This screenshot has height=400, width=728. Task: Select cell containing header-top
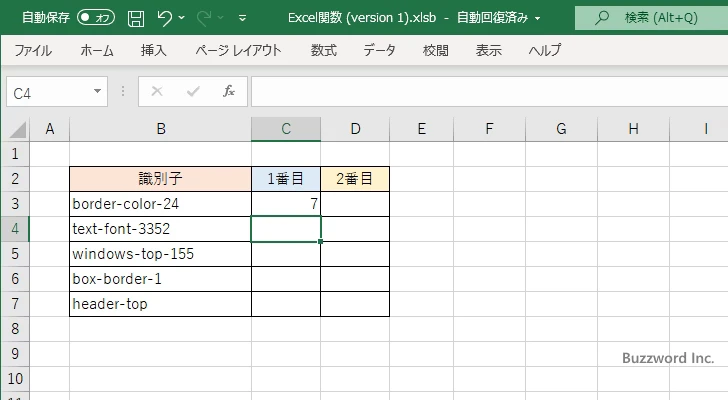click(x=161, y=304)
